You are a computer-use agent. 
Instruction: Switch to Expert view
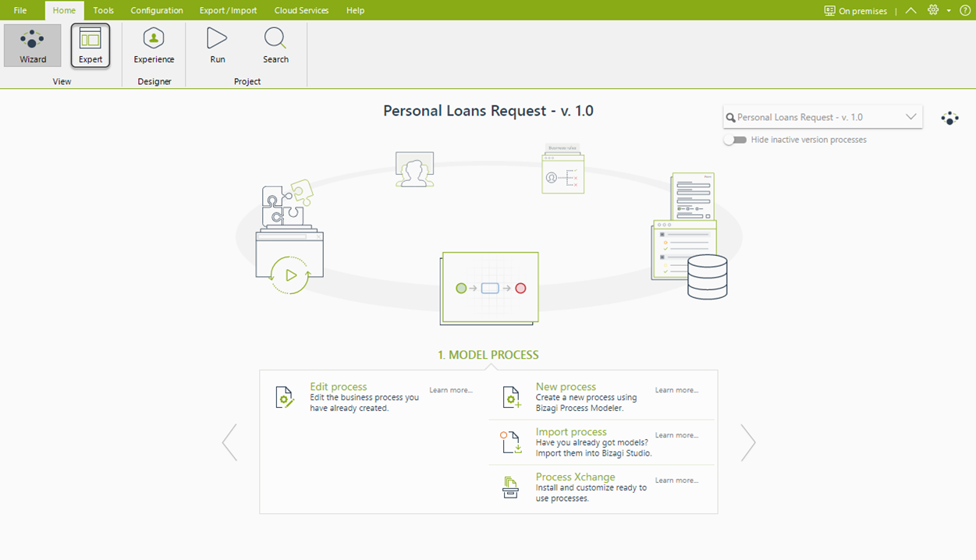tap(91, 45)
